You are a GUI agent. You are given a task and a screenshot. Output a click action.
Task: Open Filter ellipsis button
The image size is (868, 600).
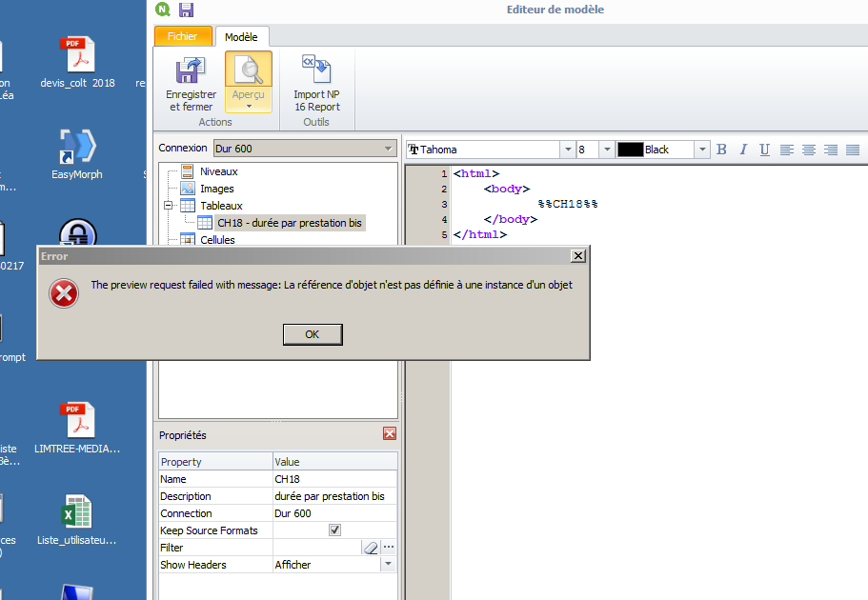[x=389, y=548]
